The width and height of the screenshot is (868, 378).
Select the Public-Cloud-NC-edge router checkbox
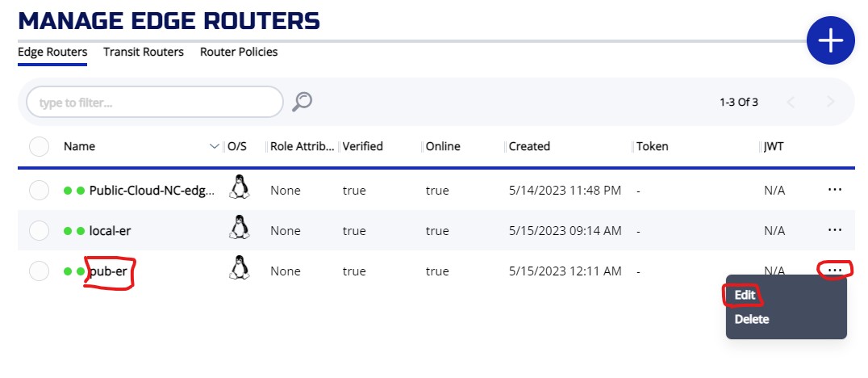click(x=39, y=190)
